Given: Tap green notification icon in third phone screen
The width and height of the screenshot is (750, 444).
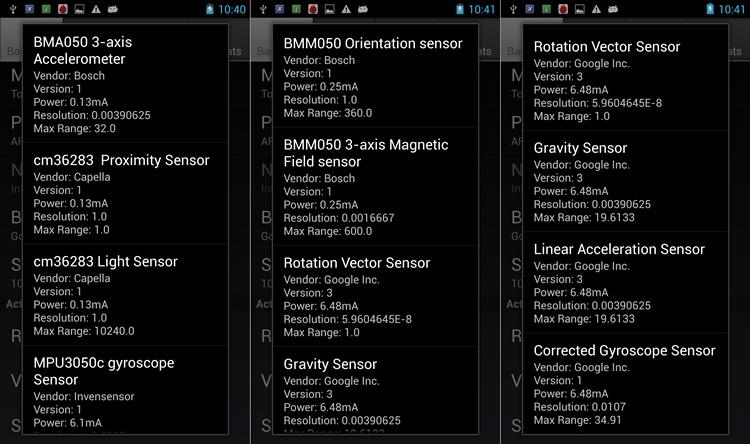Looking at the screenshot, I should point(546,9).
